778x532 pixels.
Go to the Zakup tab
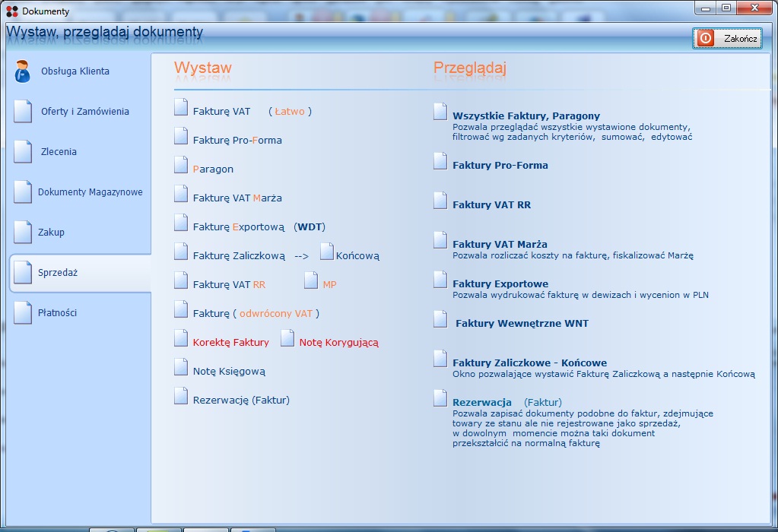click(x=51, y=233)
